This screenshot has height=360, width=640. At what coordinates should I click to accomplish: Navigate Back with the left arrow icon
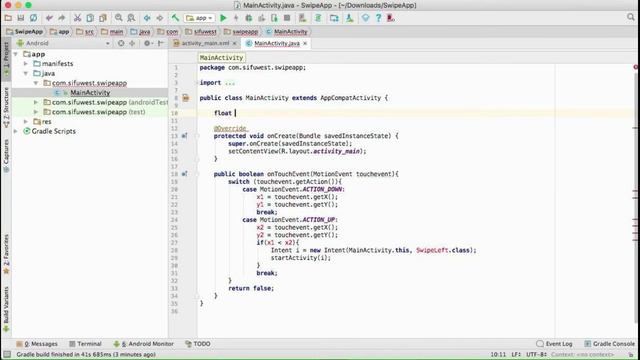[x=147, y=18]
